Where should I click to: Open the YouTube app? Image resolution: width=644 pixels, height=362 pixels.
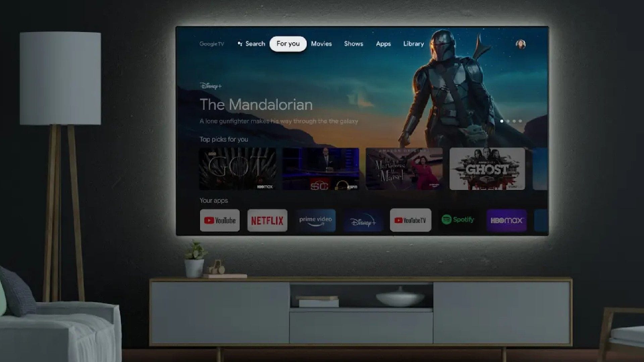(x=219, y=220)
